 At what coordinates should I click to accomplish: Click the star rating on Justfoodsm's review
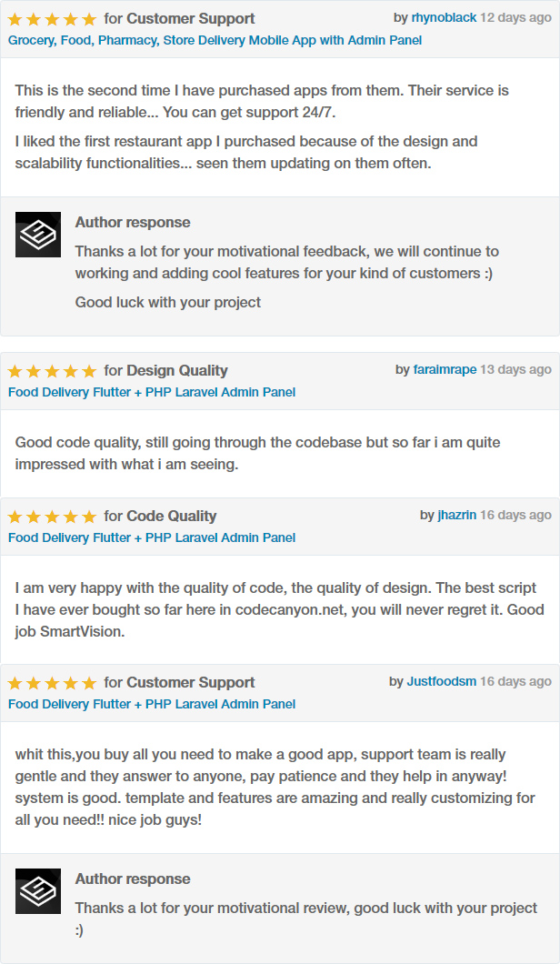pyautogui.click(x=52, y=683)
